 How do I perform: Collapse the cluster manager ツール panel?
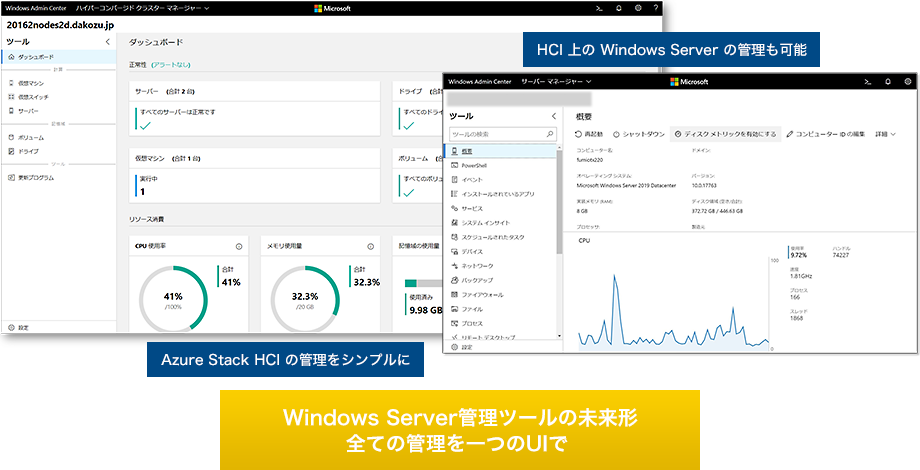coord(107,42)
